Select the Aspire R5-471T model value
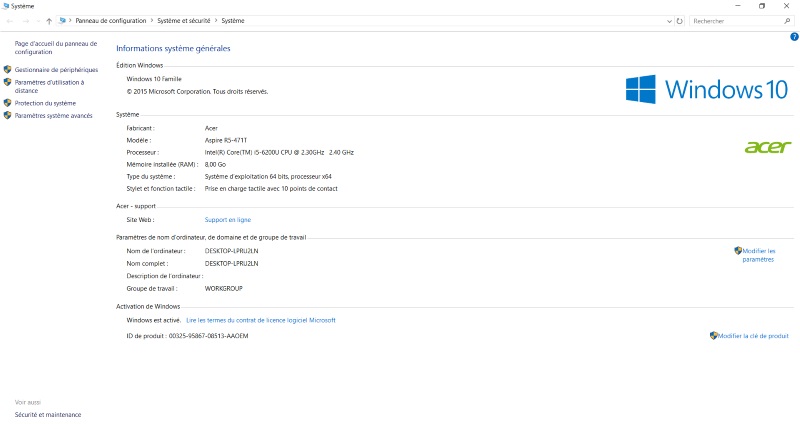Screen dimensions: 800x429 226,140
